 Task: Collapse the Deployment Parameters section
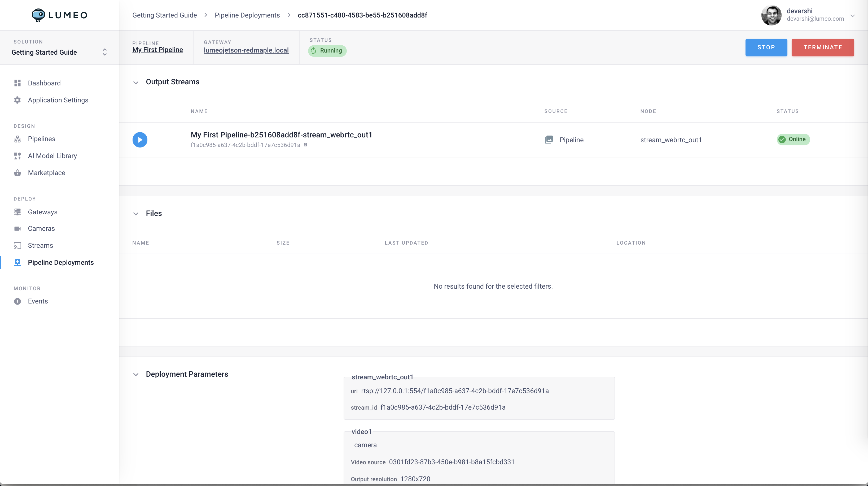[136, 374]
